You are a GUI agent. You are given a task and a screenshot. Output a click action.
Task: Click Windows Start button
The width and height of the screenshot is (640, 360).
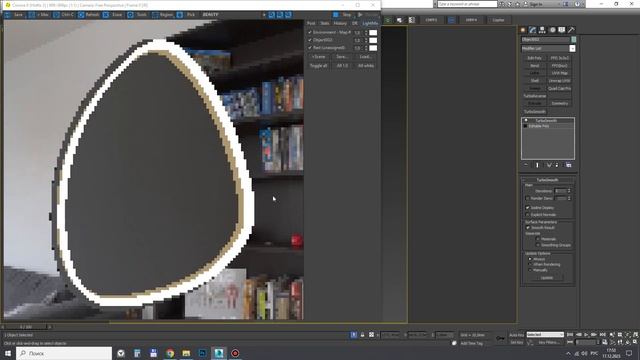(x=8, y=353)
